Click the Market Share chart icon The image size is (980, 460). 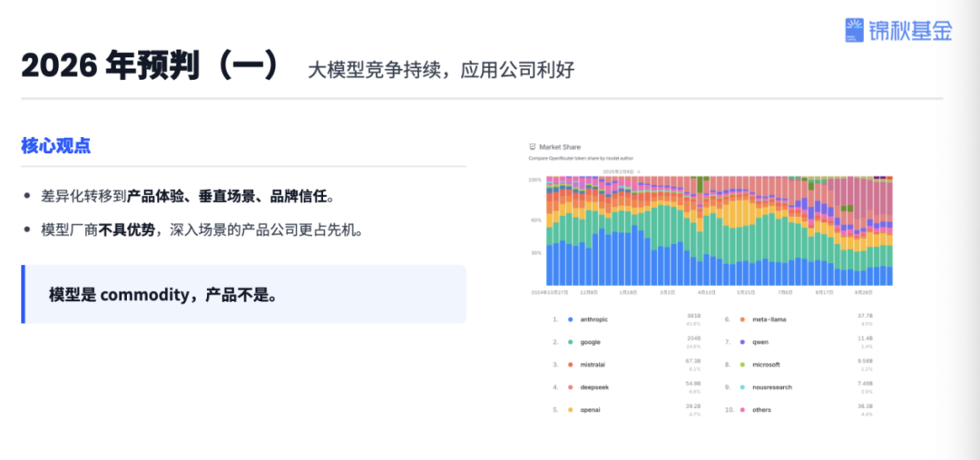tap(532, 146)
